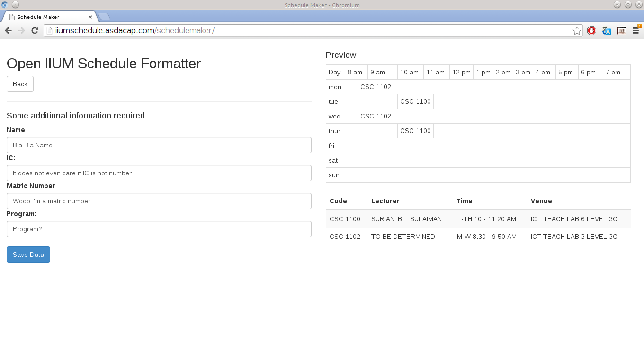Click the 'Day' column header
The height and width of the screenshot is (364, 644).
pos(335,72)
